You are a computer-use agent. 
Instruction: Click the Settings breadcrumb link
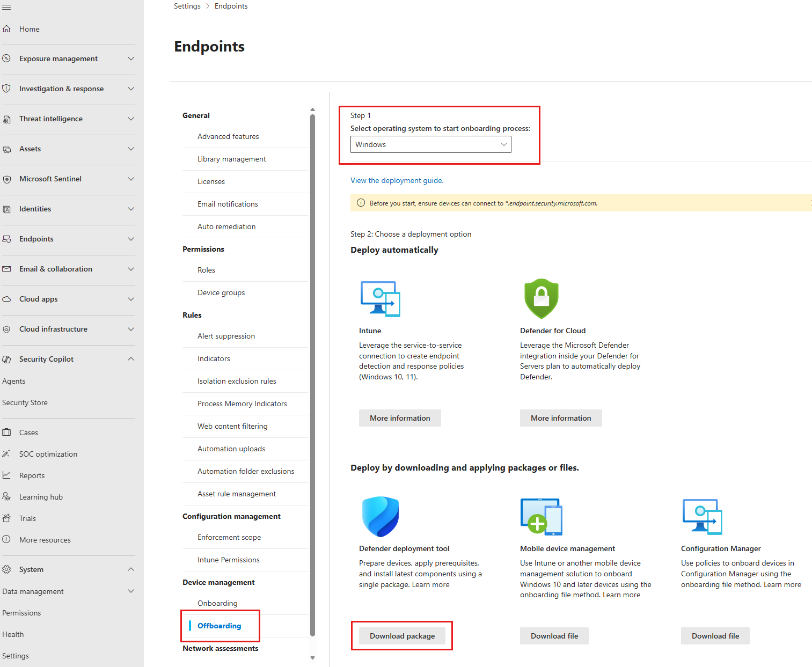187,6
